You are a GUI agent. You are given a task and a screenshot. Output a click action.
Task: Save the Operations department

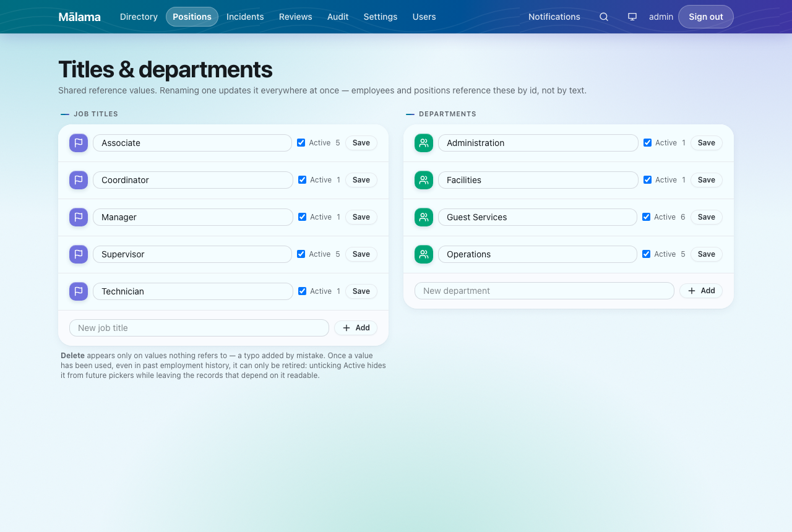pos(707,254)
